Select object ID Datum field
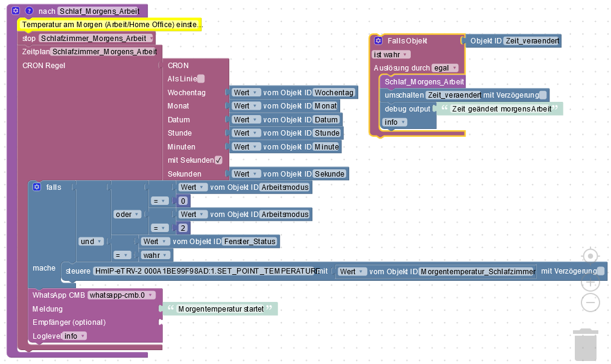 click(326, 120)
